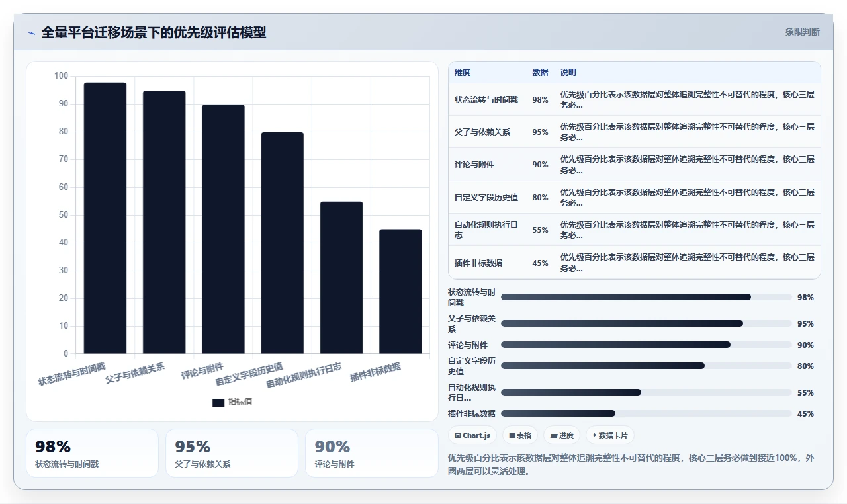The height and width of the screenshot is (504, 847).
Task: Click the 55% cell in the table
Action: (540, 230)
